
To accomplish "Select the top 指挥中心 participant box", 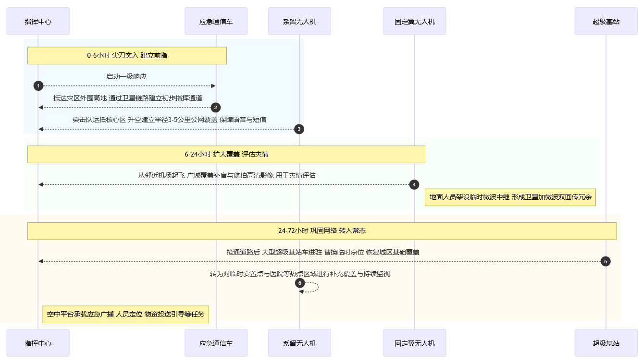I will coord(38,21).
